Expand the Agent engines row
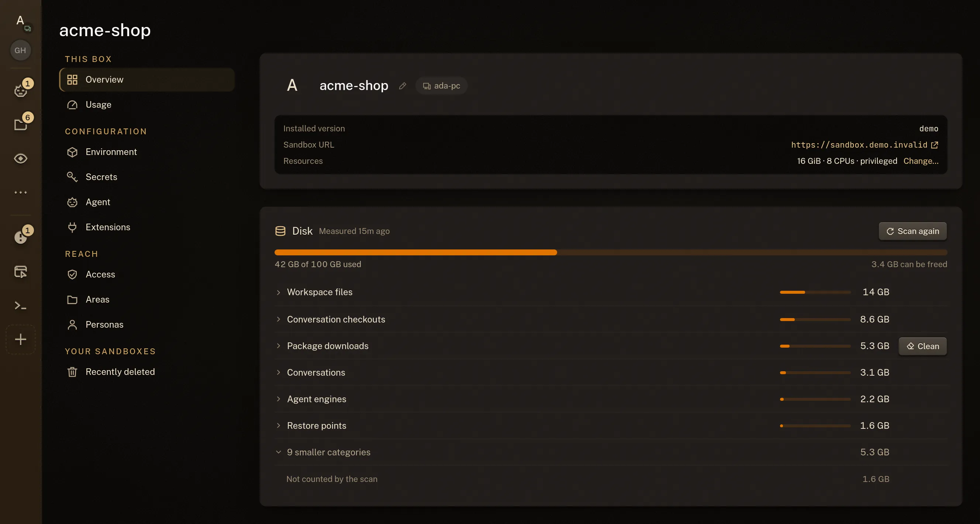The image size is (980, 524). click(611, 399)
